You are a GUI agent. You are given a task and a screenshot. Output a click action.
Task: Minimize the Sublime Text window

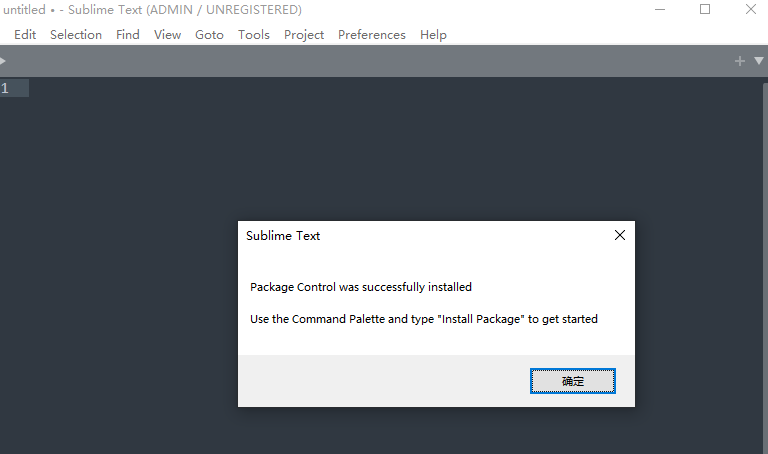click(x=660, y=10)
